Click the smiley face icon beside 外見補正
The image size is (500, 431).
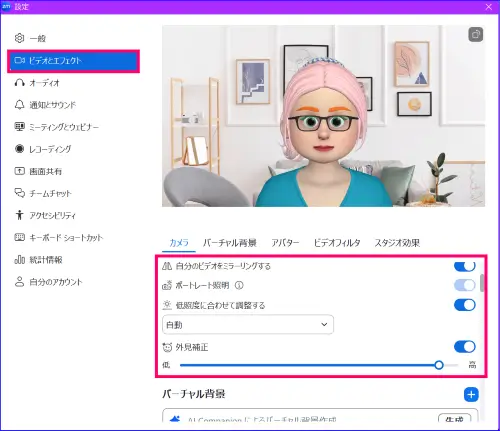167,347
